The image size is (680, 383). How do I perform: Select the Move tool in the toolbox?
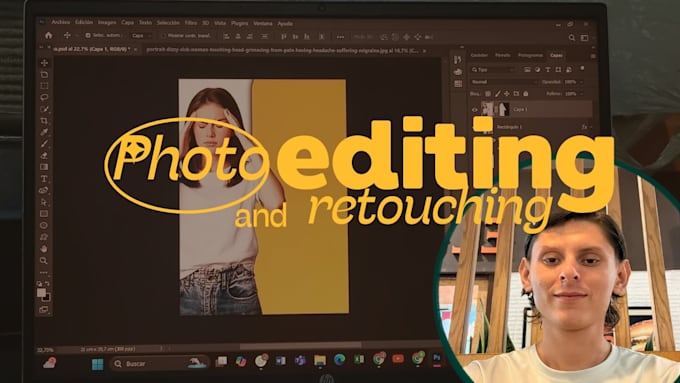(x=44, y=63)
